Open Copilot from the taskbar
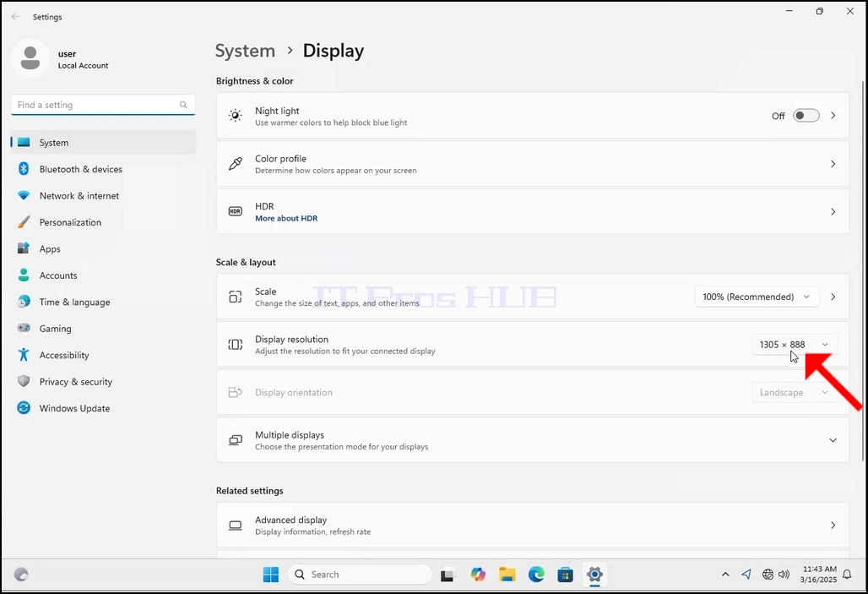 (x=478, y=575)
